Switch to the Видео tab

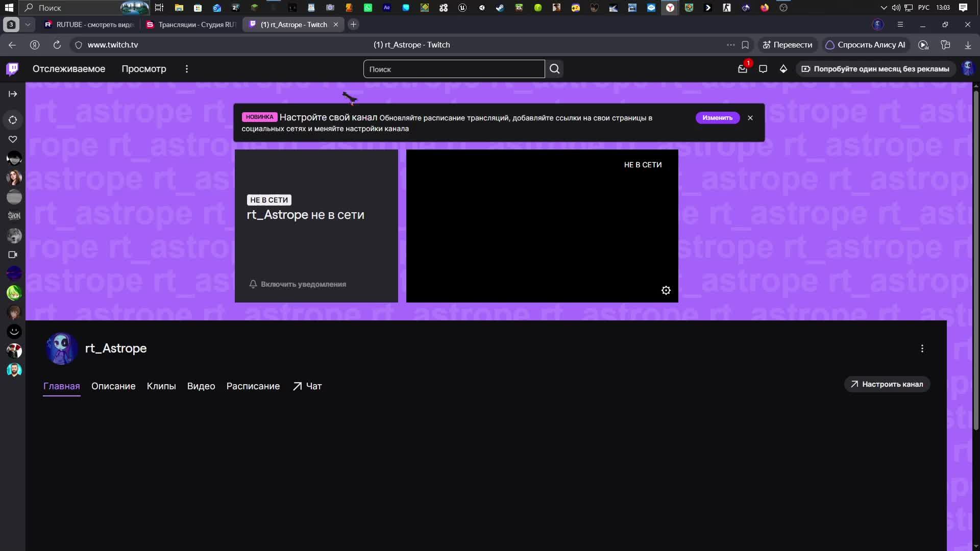201,386
